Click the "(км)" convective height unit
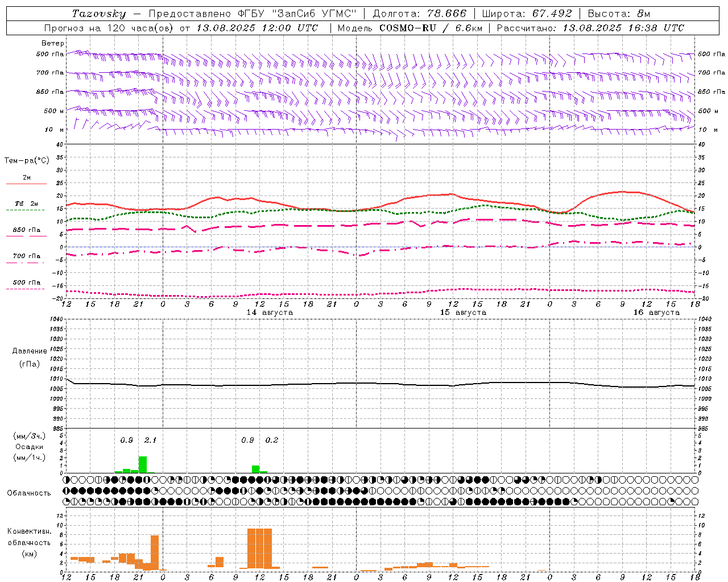Screen dimensions: 728x582 30,553
